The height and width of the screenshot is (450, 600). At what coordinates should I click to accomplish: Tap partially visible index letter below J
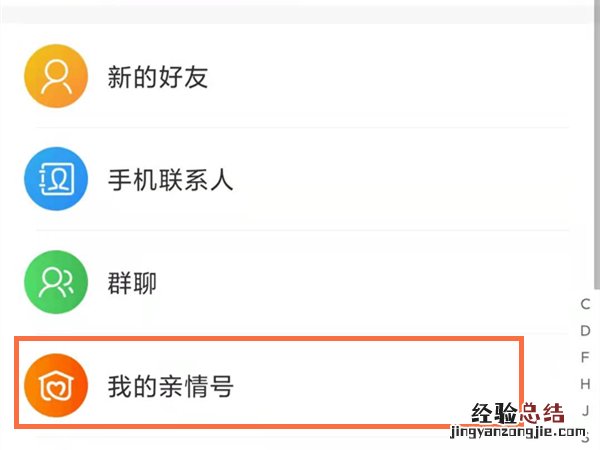pyautogui.click(x=586, y=436)
